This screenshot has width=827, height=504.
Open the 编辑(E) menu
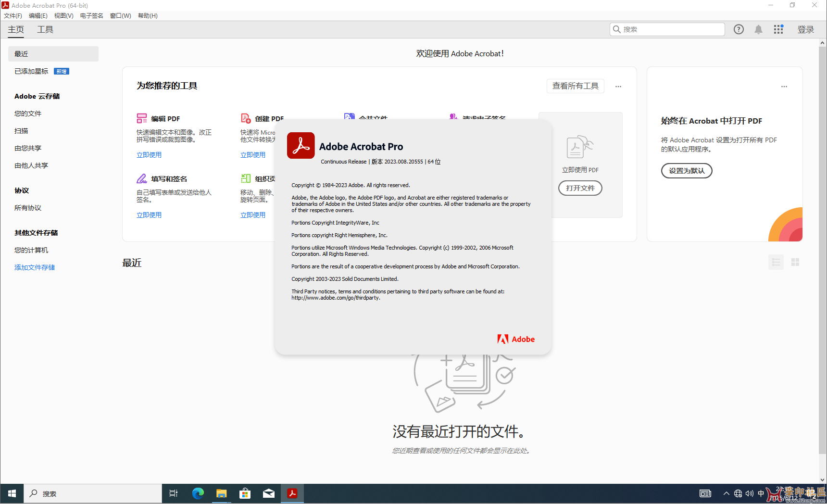(38, 16)
